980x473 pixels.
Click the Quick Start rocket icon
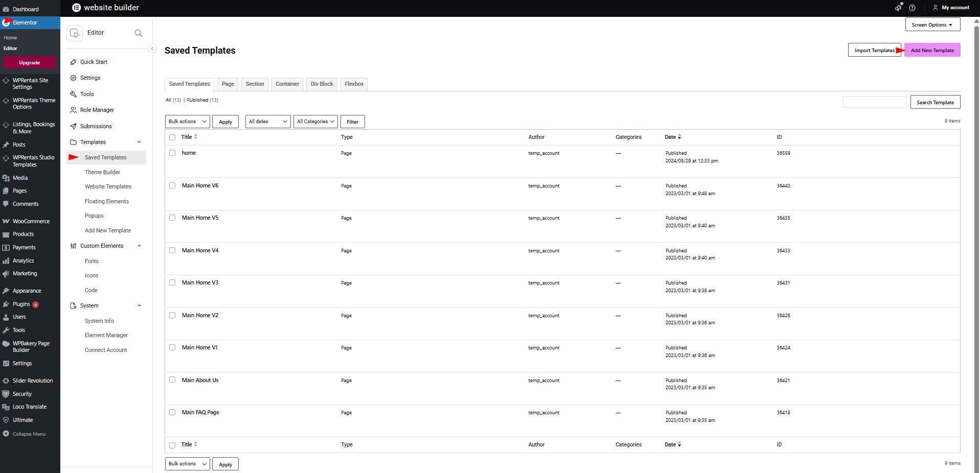pos(73,62)
